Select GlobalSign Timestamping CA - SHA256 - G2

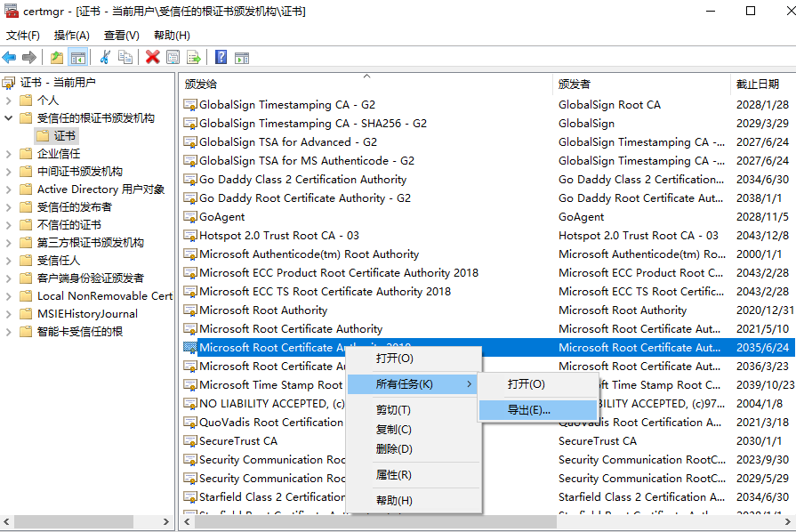point(487,124)
